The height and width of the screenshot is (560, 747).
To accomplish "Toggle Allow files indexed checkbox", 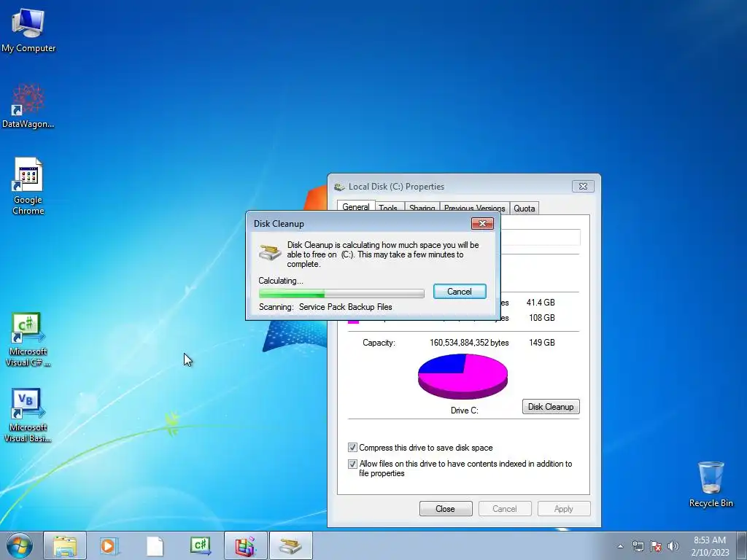I will pos(352,464).
